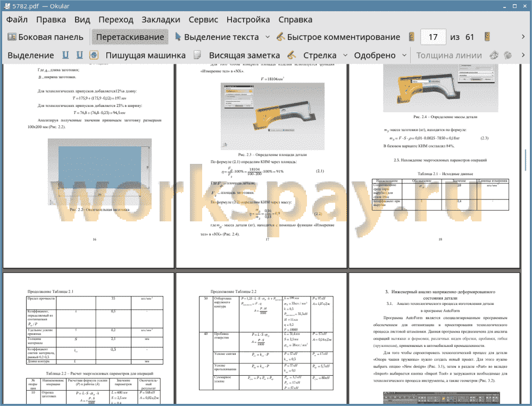The height and width of the screenshot is (406, 532).
Task: Click heading '2.3. Нахождение энергосиловых параметров операций'
Action: pos(440,160)
